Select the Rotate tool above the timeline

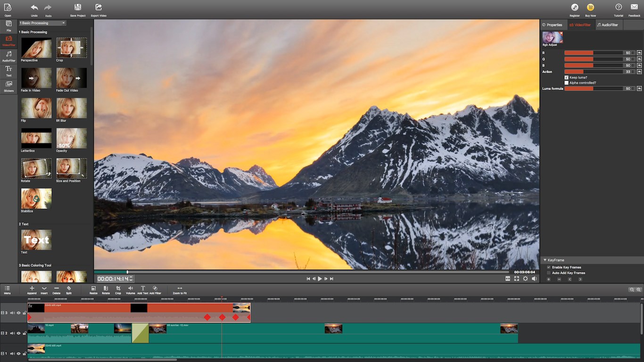point(106,289)
